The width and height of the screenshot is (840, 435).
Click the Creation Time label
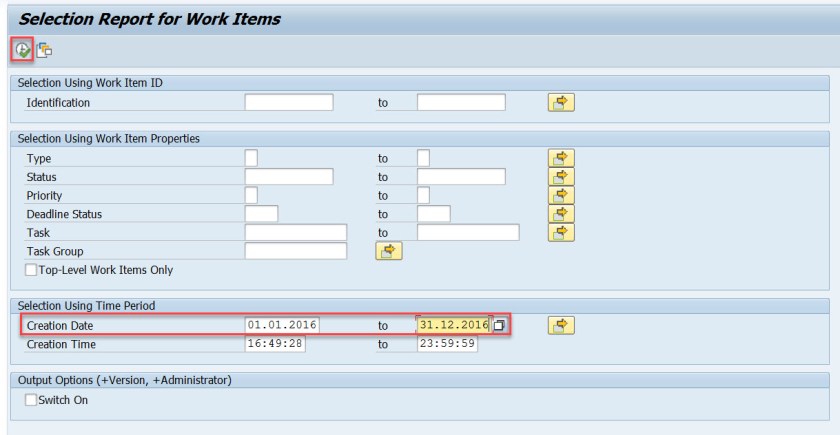click(x=61, y=344)
